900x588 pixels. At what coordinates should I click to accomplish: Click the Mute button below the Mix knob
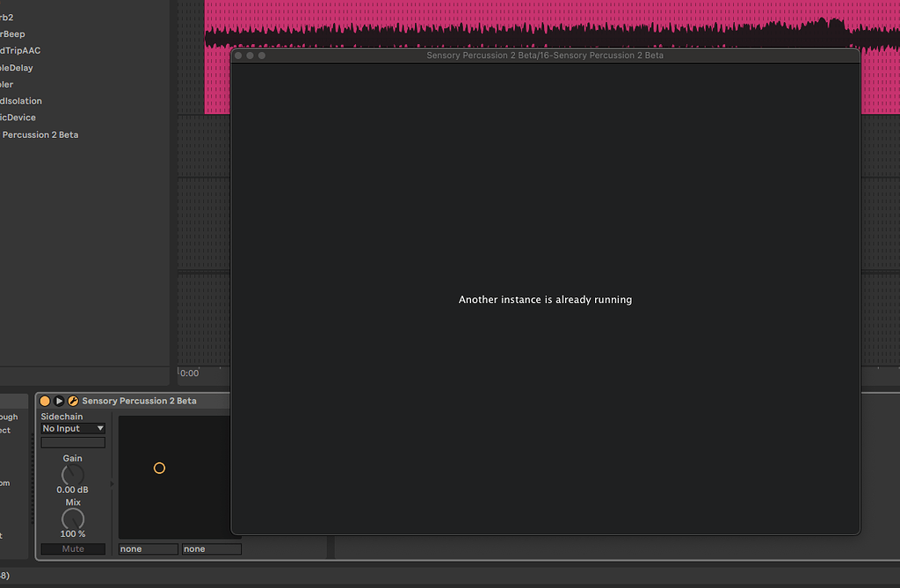pyautogui.click(x=73, y=548)
